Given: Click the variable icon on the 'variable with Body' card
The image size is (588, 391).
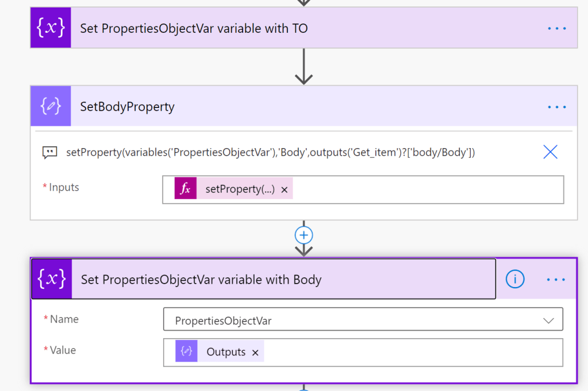Looking at the screenshot, I should coord(51,279).
